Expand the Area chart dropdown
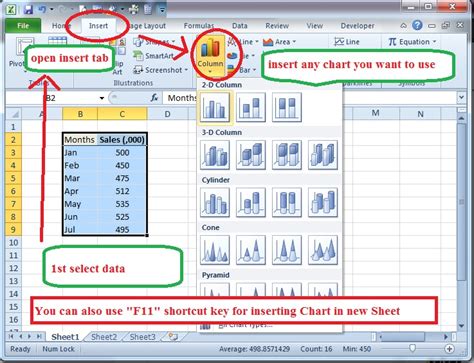The image size is (474, 363). pos(279,42)
